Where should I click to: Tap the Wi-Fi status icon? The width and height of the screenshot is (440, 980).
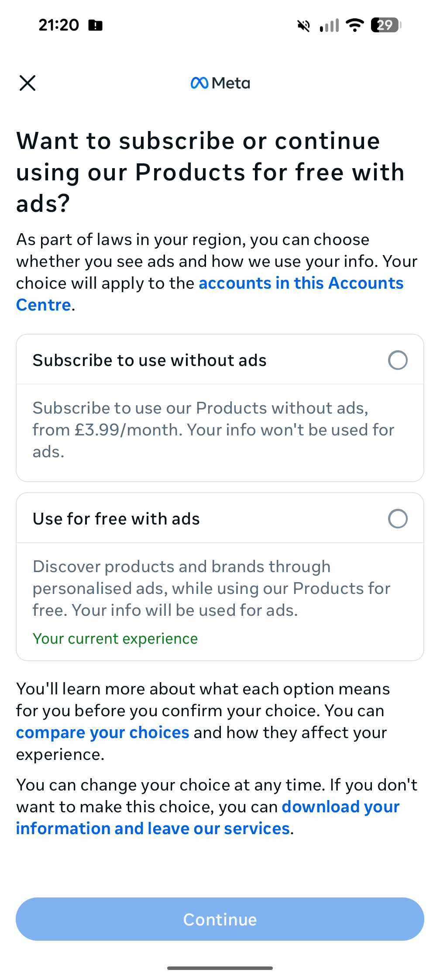tap(355, 25)
